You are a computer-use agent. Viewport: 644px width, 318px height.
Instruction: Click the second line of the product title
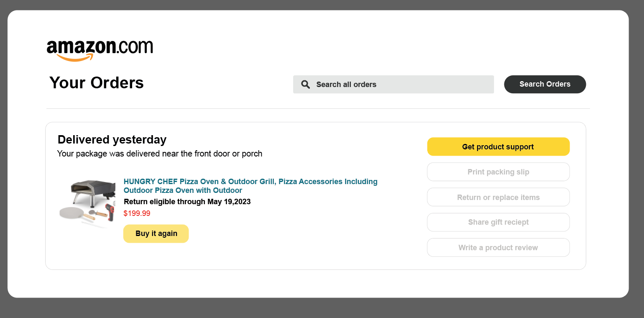click(x=183, y=190)
